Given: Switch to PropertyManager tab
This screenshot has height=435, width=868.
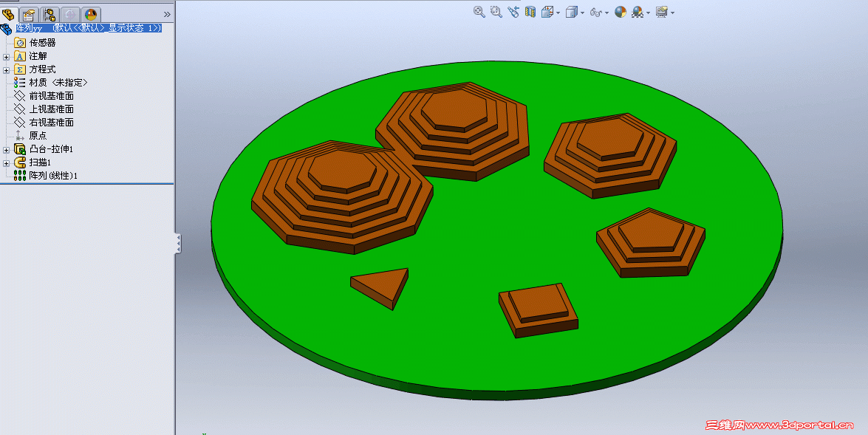Looking at the screenshot, I should tap(29, 14).
